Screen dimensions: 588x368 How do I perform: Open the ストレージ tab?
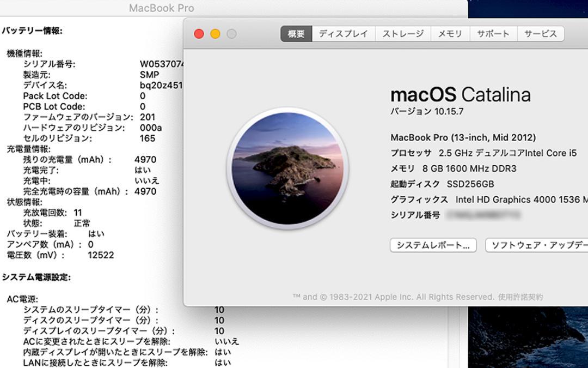coord(403,34)
